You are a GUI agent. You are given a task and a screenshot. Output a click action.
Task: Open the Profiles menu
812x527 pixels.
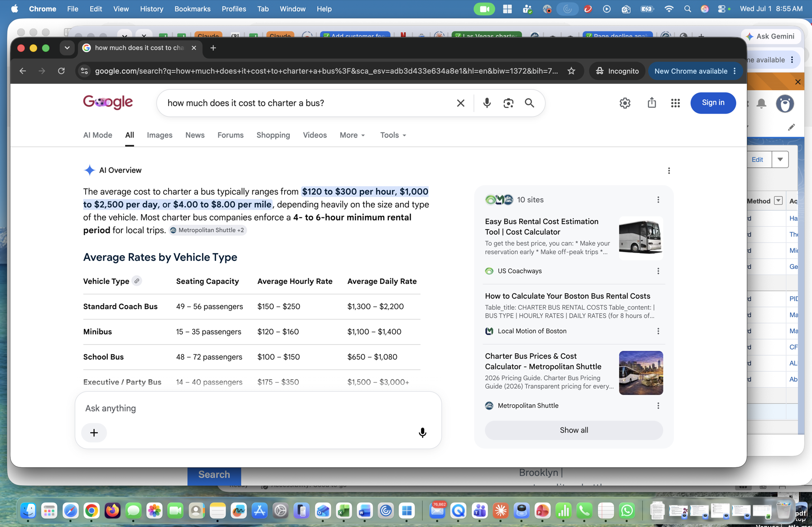point(234,9)
